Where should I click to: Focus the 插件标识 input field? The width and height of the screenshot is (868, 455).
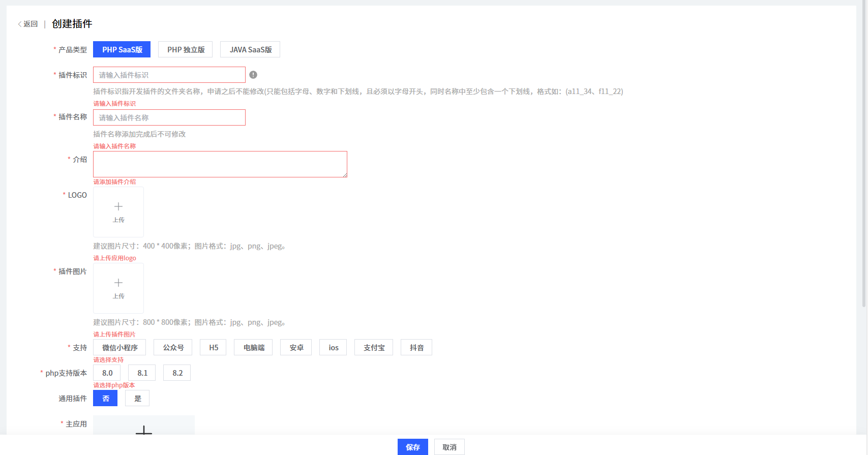point(169,75)
